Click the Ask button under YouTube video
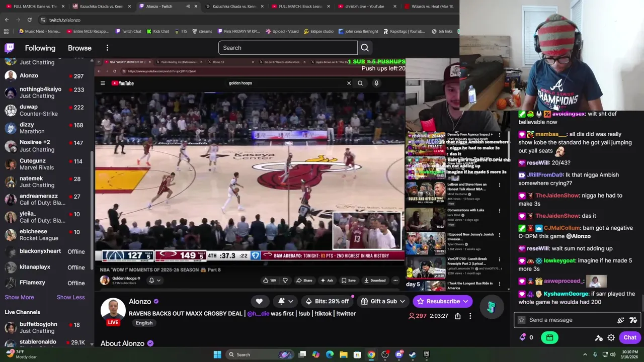The height and width of the screenshot is (362, 644). pos(327,281)
